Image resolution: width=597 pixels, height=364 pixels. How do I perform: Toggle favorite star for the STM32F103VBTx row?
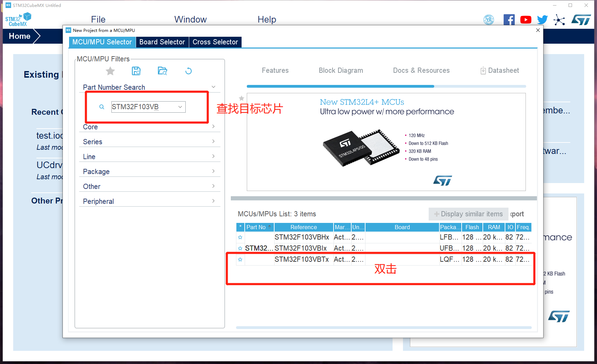coord(240,260)
